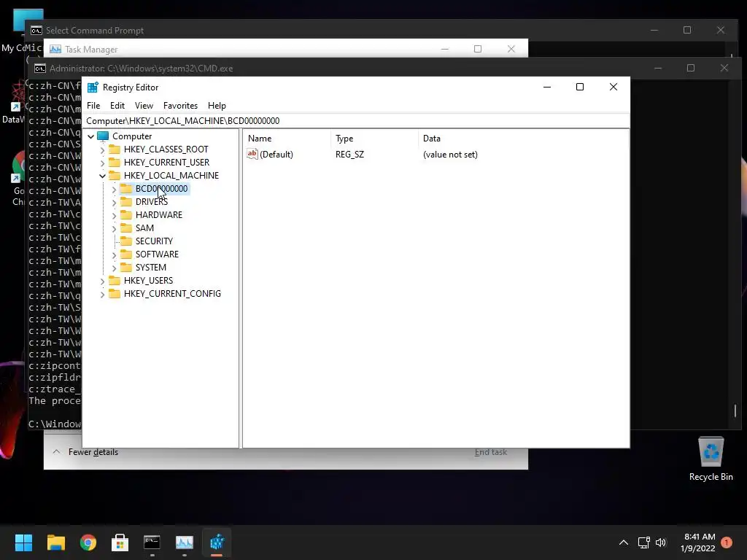Expand the HKEY_CURRENT_CONFIG chevron
This screenshot has width=747, height=560.
[102, 295]
